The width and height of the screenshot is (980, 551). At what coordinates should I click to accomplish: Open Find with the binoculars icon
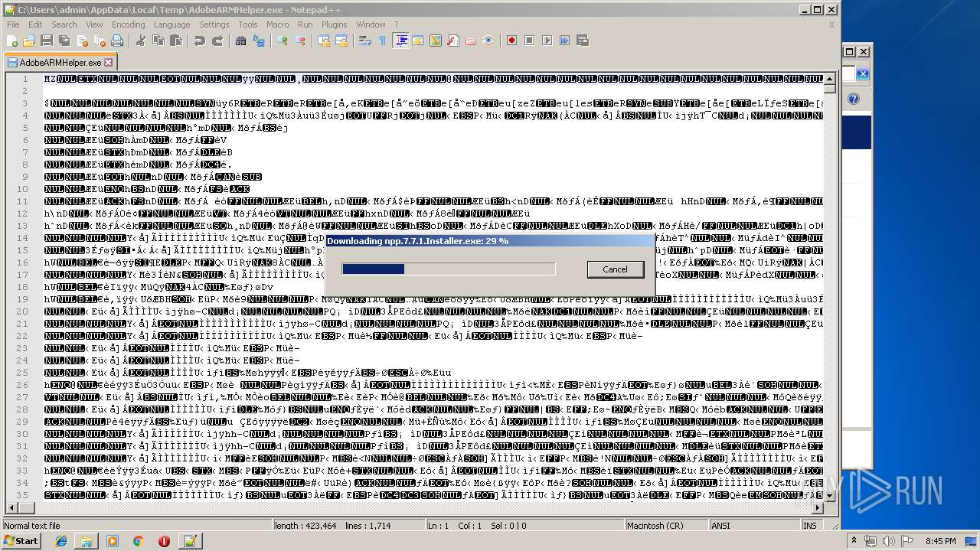point(241,41)
